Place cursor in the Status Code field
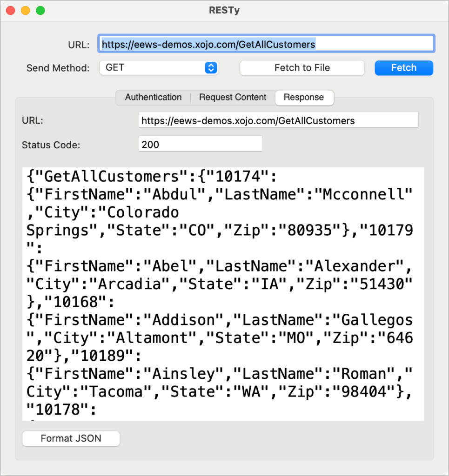The image size is (449, 476). tap(200, 144)
